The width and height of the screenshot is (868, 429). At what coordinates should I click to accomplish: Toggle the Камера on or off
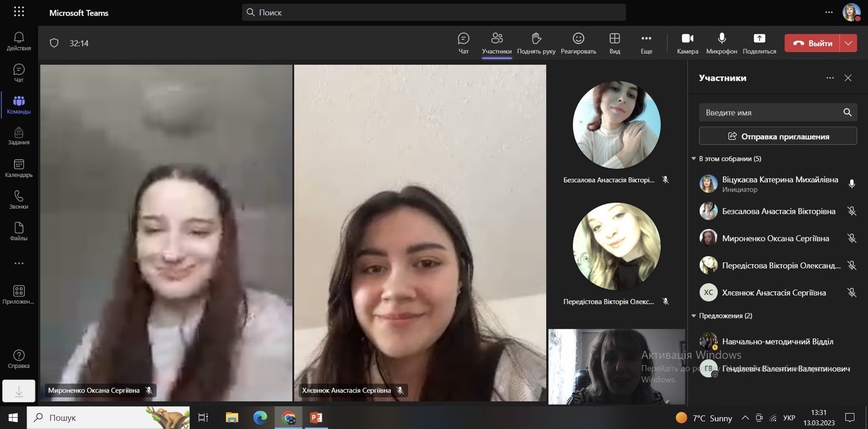coord(687,43)
